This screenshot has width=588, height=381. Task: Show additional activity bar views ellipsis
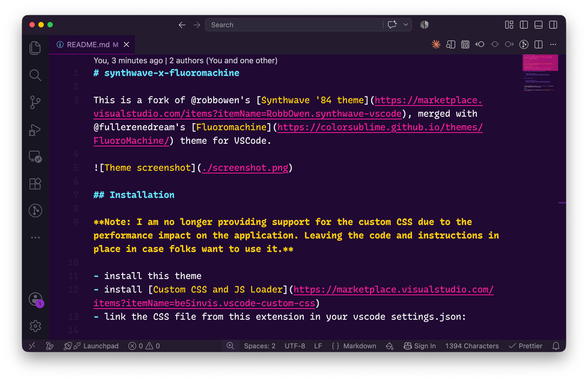(35, 237)
